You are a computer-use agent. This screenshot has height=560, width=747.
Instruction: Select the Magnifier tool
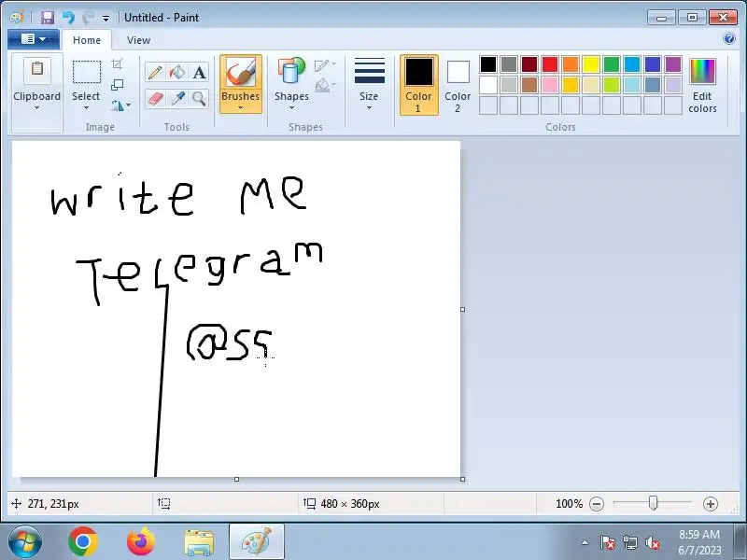[199, 99]
